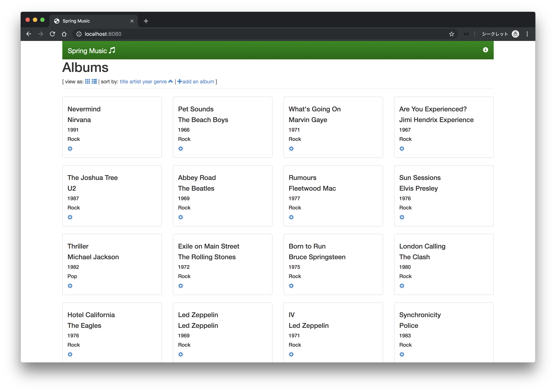The image size is (556, 392).
Task: Click the add an album link
Action: (x=196, y=82)
